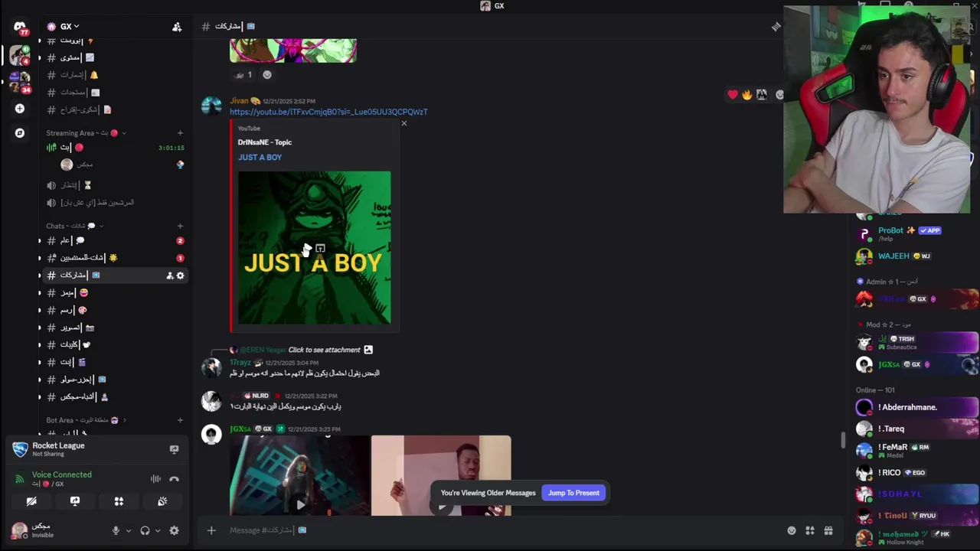Add channel to Chats category
Image resolution: width=980 pixels, height=551 pixels.
click(x=180, y=226)
